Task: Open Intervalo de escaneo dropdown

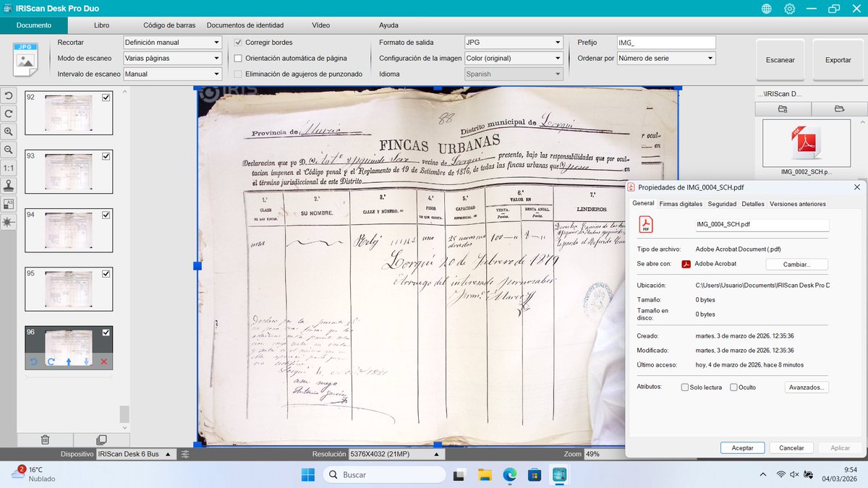Action: (172, 74)
